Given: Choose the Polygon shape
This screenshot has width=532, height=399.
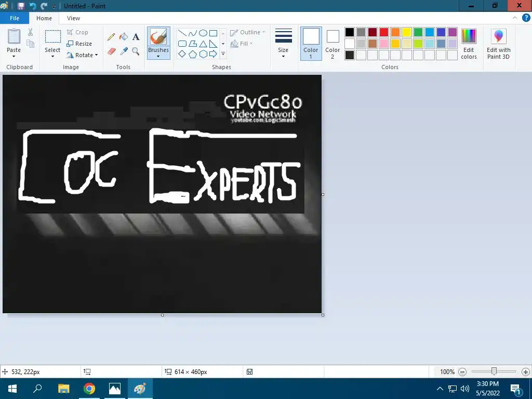Looking at the screenshot, I should click(193, 44).
